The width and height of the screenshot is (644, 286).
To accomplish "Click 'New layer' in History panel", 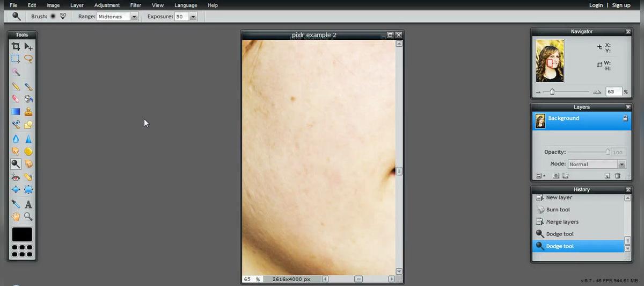I will tap(559, 197).
